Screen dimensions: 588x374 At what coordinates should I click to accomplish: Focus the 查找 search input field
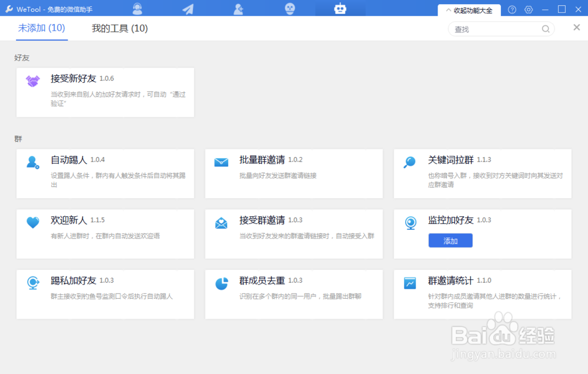coord(502,29)
